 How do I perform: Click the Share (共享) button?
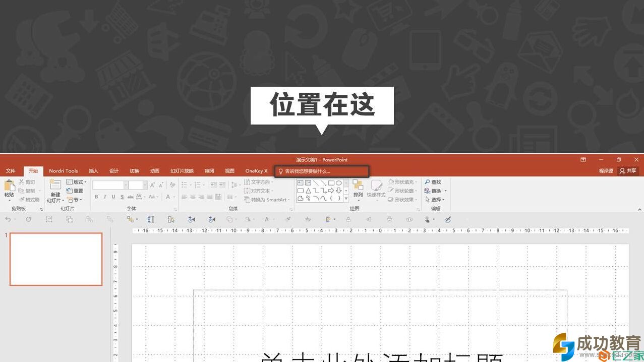point(628,171)
